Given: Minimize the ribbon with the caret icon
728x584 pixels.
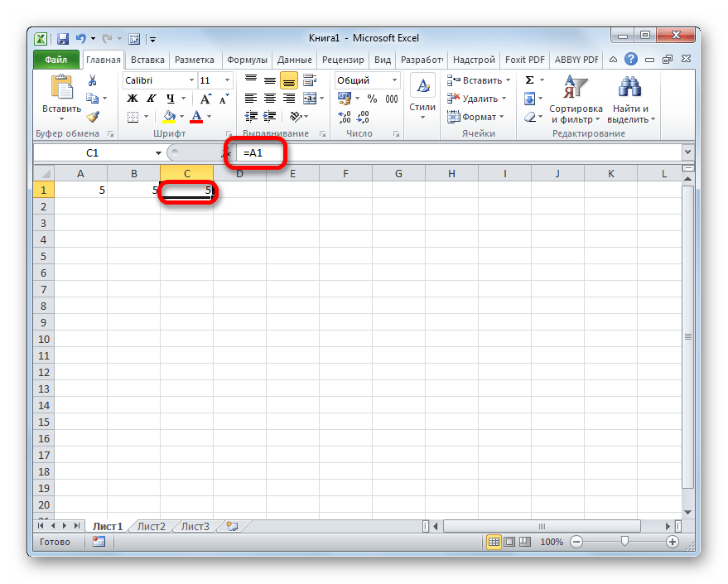Looking at the screenshot, I should click(x=614, y=60).
